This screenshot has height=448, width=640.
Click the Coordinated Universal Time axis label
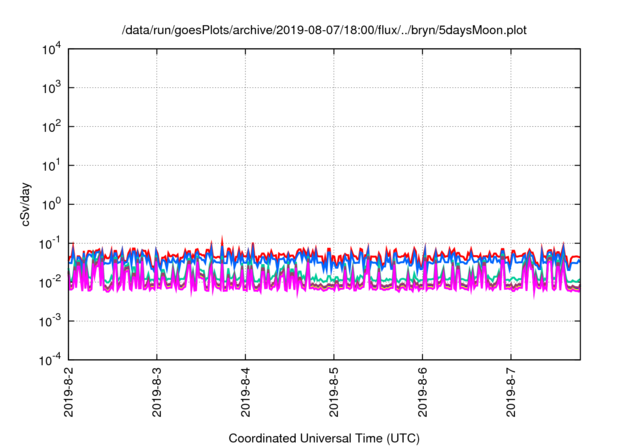pos(323,438)
